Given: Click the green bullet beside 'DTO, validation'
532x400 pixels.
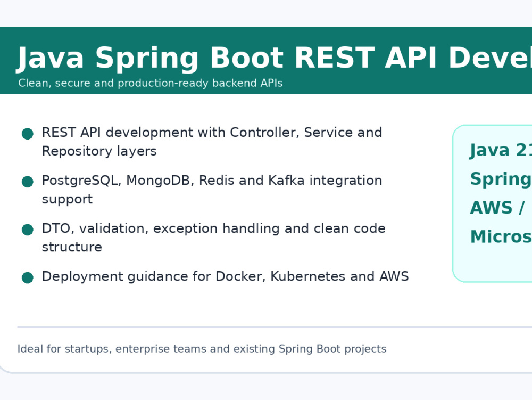Looking at the screenshot, I should click(28, 230).
